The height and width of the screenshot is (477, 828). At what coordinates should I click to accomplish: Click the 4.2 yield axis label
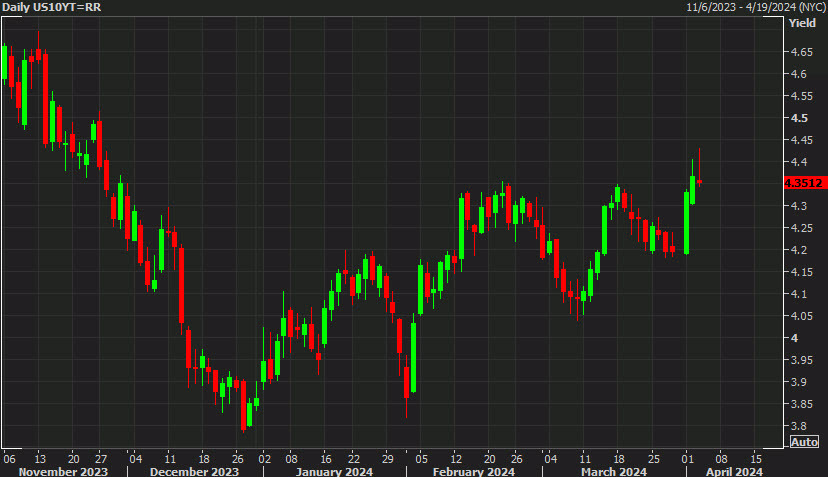pyautogui.click(x=798, y=250)
